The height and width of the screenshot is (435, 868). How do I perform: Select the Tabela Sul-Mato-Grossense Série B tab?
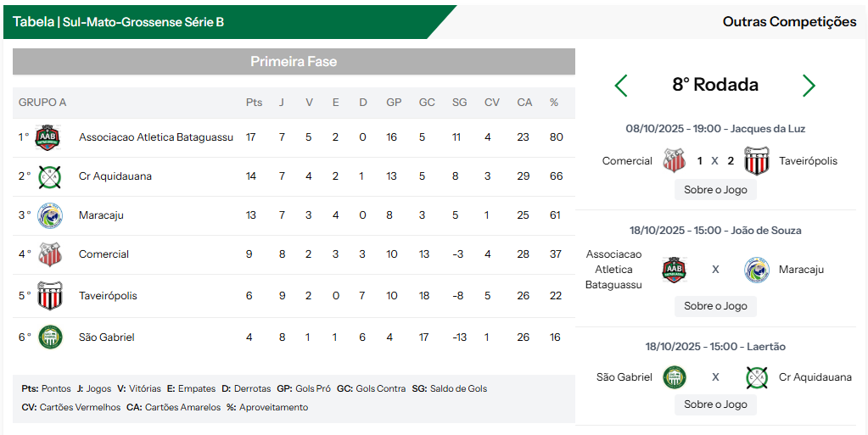(x=119, y=22)
